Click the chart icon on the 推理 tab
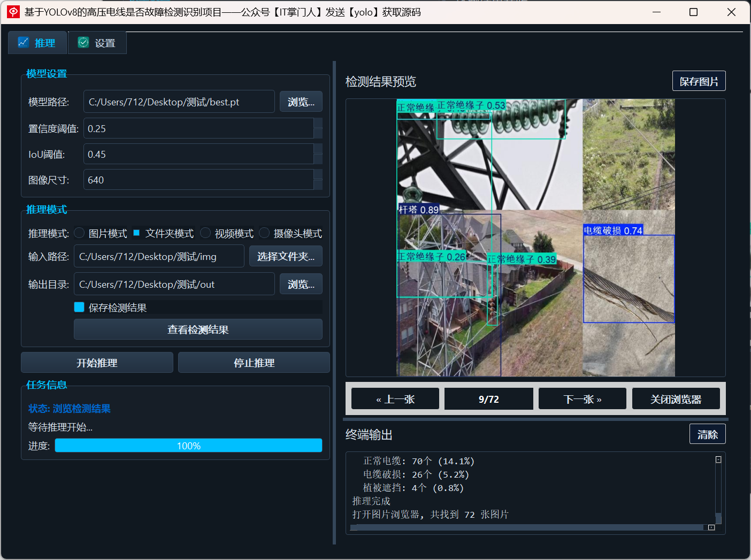 point(24,42)
